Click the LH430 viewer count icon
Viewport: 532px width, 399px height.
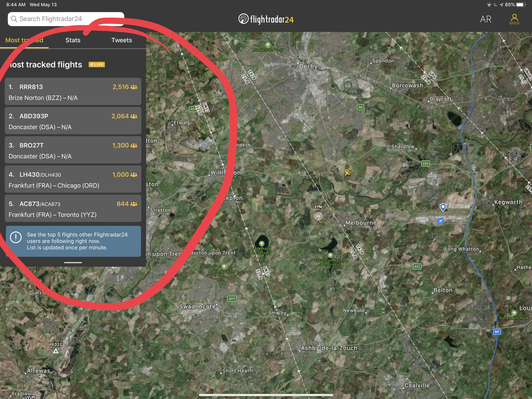(x=134, y=175)
